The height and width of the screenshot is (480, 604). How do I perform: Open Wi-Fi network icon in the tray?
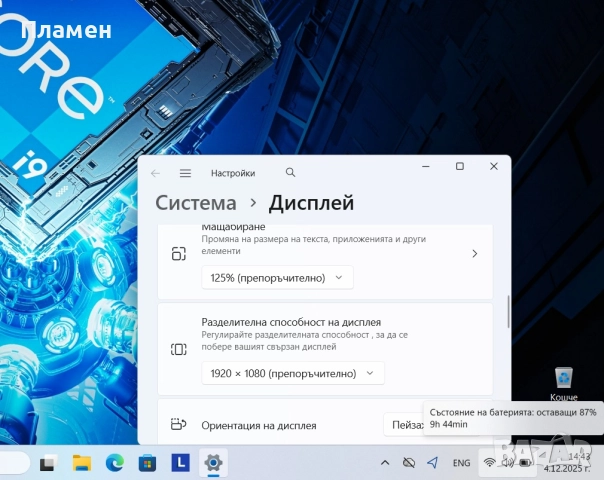[490, 462]
